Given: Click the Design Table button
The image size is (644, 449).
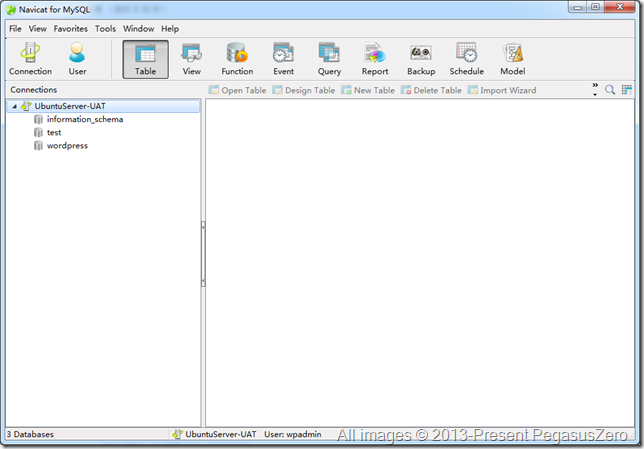Looking at the screenshot, I should [304, 90].
